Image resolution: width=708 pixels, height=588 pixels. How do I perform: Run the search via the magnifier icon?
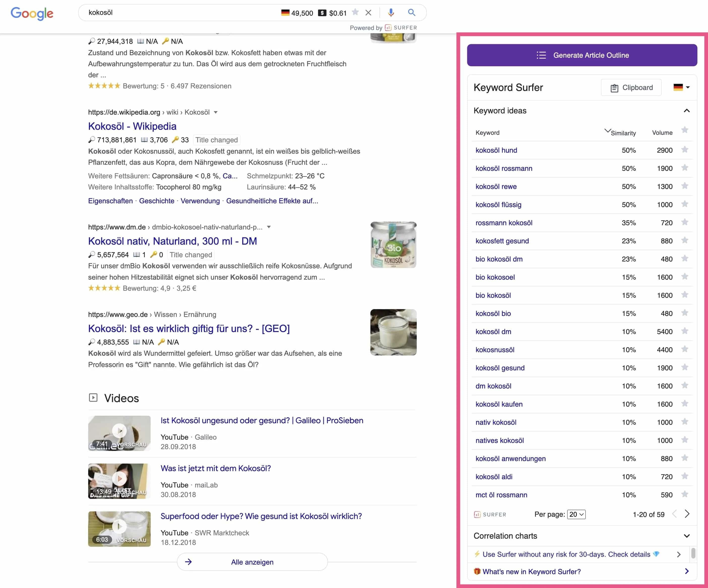tap(411, 13)
